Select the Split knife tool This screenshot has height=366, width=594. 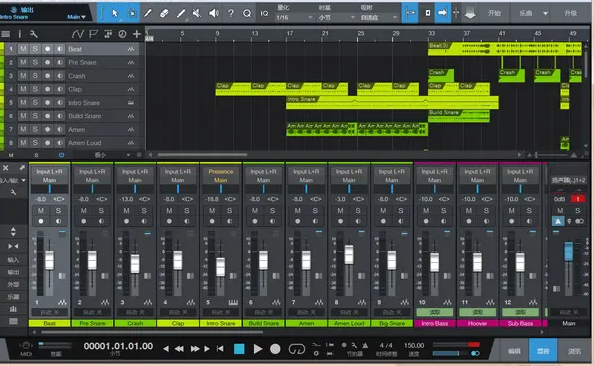(x=148, y=13)
